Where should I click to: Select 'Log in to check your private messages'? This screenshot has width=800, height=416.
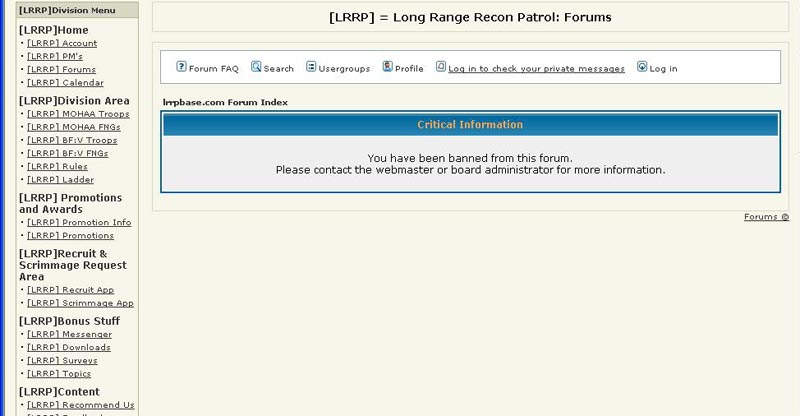(536, 69)
